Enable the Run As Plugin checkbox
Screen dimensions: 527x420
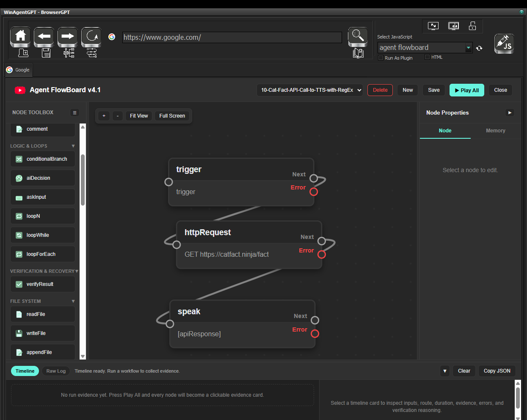381,58
